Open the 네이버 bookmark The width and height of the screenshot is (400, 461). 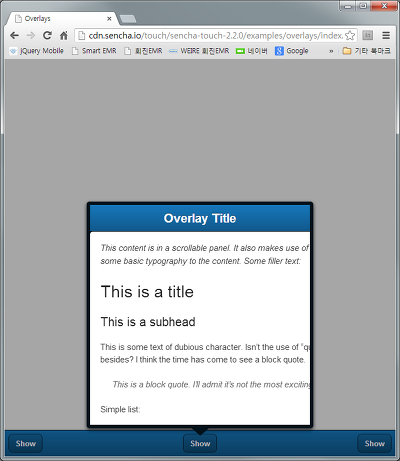pyautogui.click(x=252, y=51)
